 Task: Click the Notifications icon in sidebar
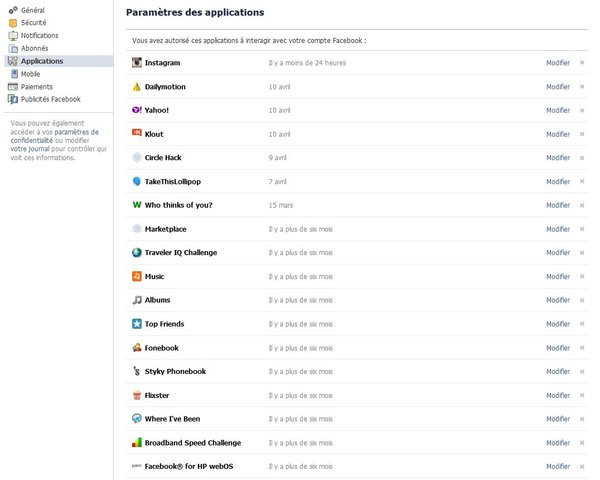coord(13,36)
